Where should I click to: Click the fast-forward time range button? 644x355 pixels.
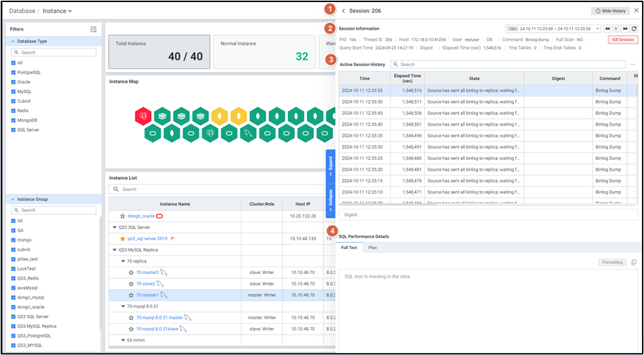pyautogui.click(x=625, y=29)
